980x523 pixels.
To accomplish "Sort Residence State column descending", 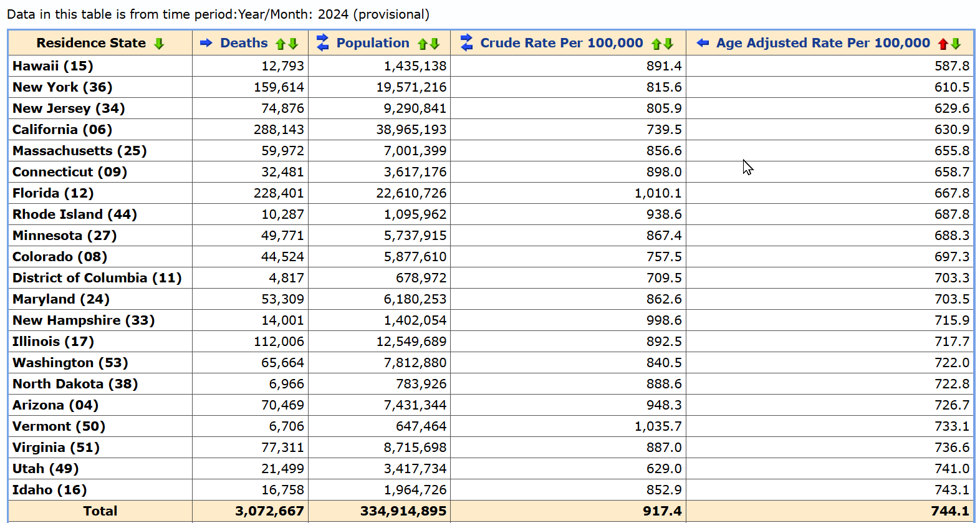I will [x=159, y=44].
